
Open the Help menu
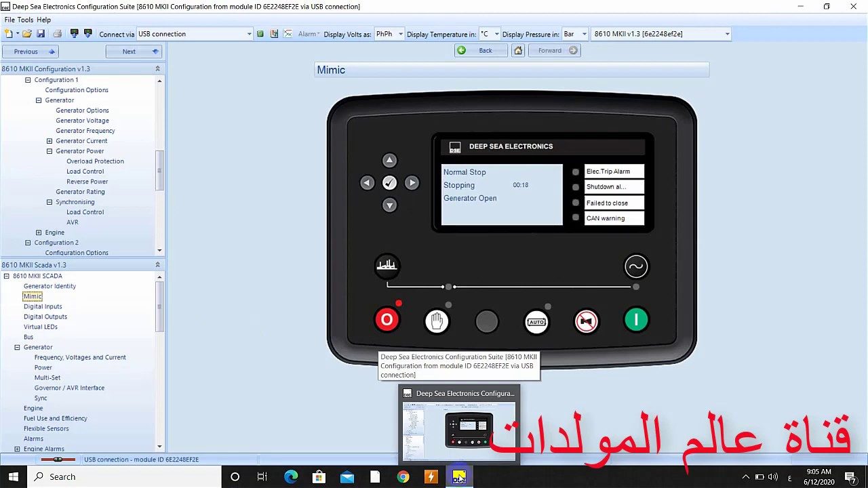point(43,20)
